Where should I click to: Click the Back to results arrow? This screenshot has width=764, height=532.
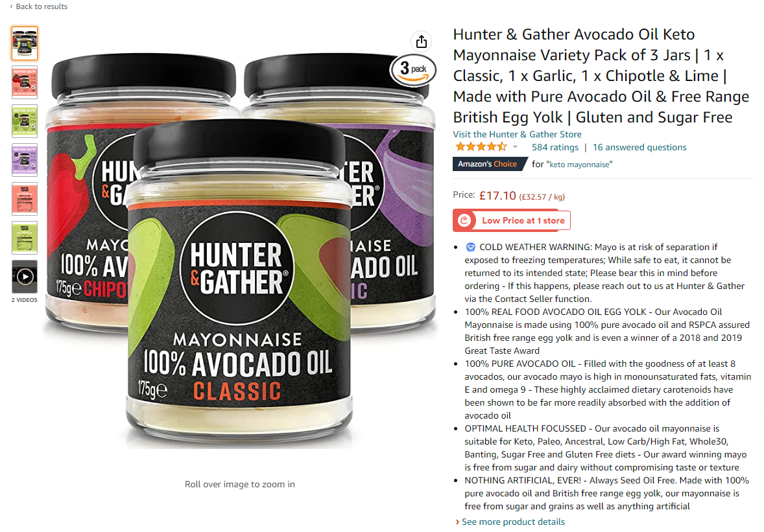click(x=11, y=6)
